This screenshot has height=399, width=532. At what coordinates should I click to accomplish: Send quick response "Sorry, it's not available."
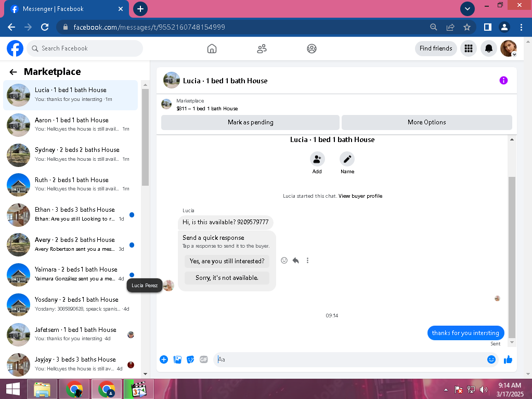(x=227, y=278)
